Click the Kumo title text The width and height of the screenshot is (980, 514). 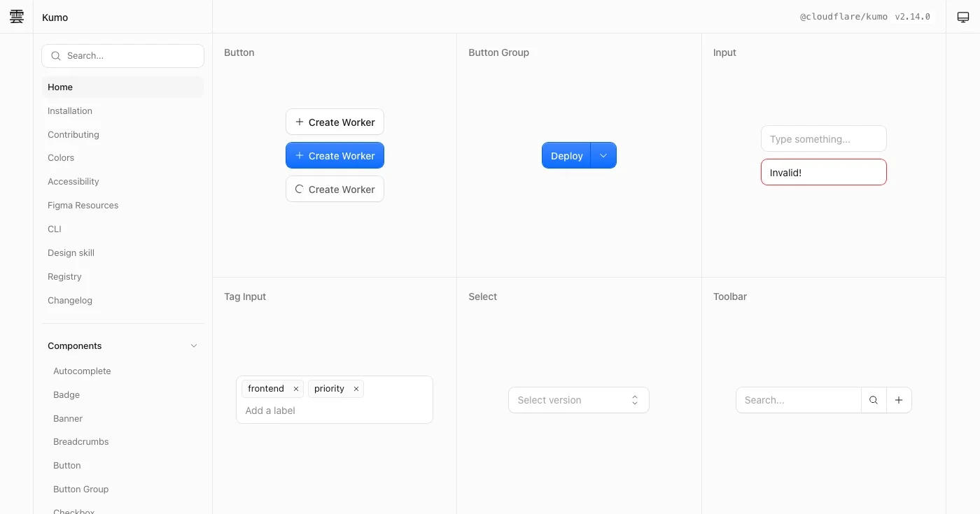point(55,17)
